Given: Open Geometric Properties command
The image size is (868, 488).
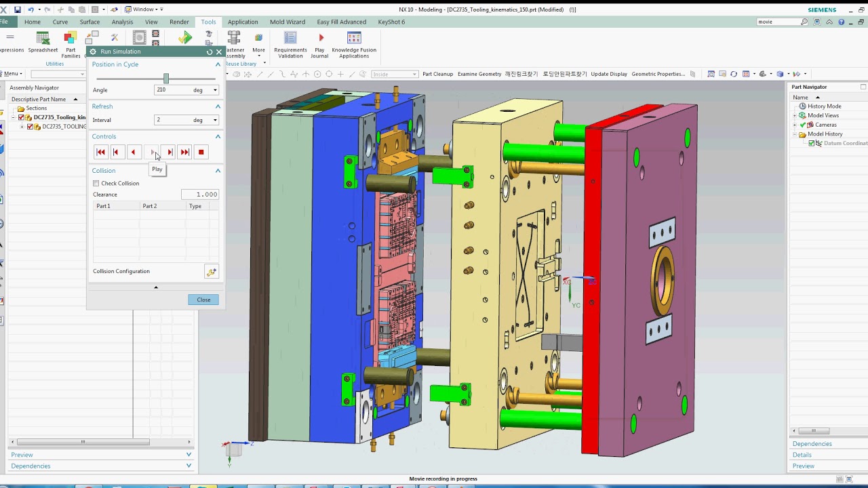Looking at the screenshot, I should click(x=658, y=74).
